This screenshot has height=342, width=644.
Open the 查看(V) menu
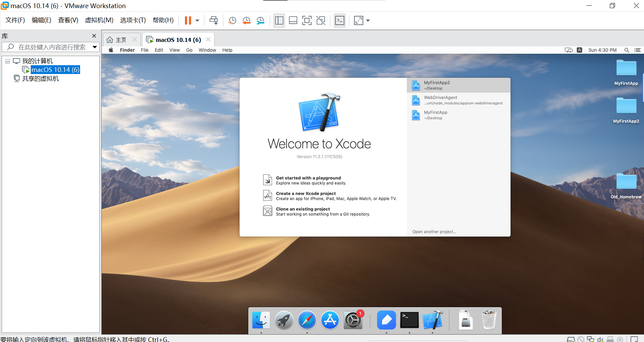(68, 20)
